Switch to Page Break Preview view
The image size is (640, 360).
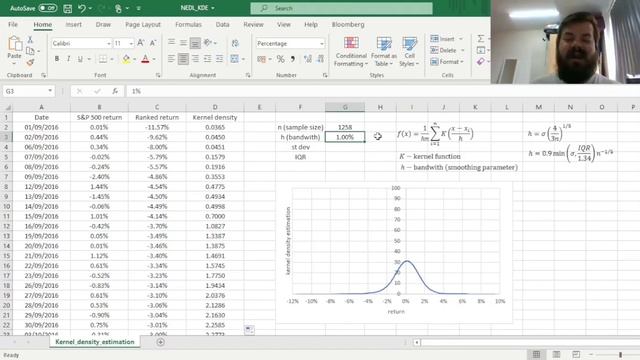(576, 354)
